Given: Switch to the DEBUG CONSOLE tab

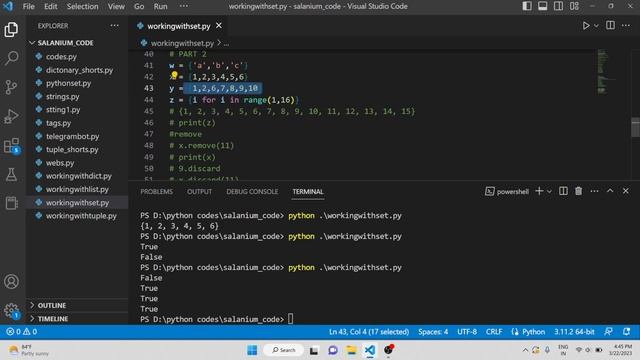Looking at the screenshot, I should point(252,191).
